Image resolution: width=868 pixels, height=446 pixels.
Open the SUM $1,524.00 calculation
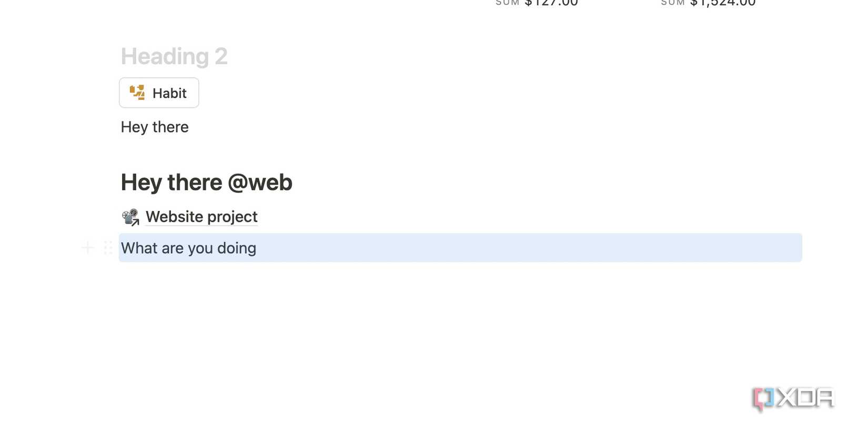pyautogui.click(x=708, y=3)
